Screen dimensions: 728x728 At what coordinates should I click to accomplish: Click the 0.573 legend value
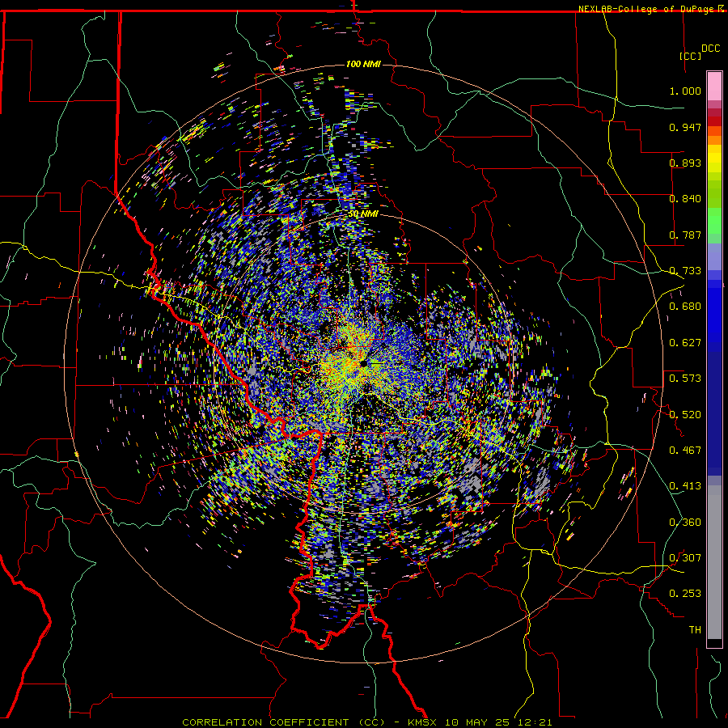pos(685,379)
